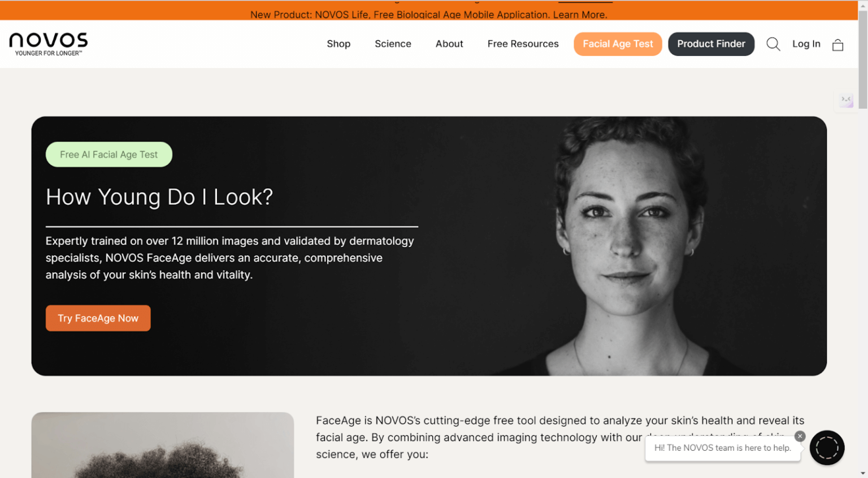
Task: Click the Facial Age Test button
Action: pyautogui.click(x=618, y=44)
